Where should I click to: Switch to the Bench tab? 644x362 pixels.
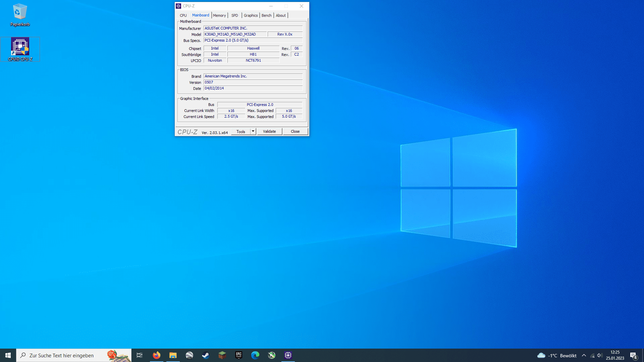[267, 15]
